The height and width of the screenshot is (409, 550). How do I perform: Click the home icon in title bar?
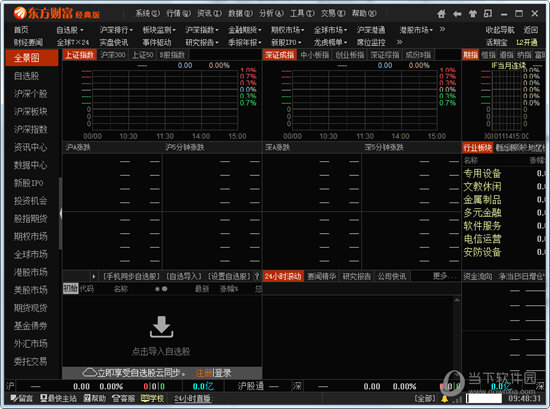pyautogui.click(x=441, y=14)
